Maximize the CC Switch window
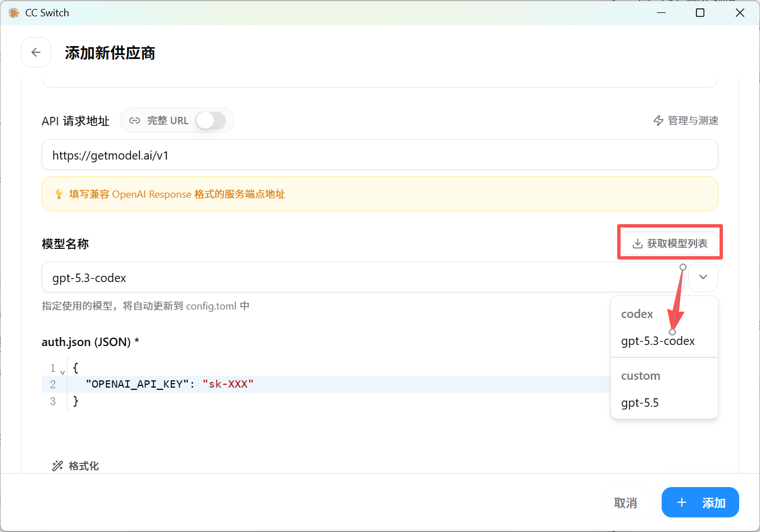 (x=700, y=12)
